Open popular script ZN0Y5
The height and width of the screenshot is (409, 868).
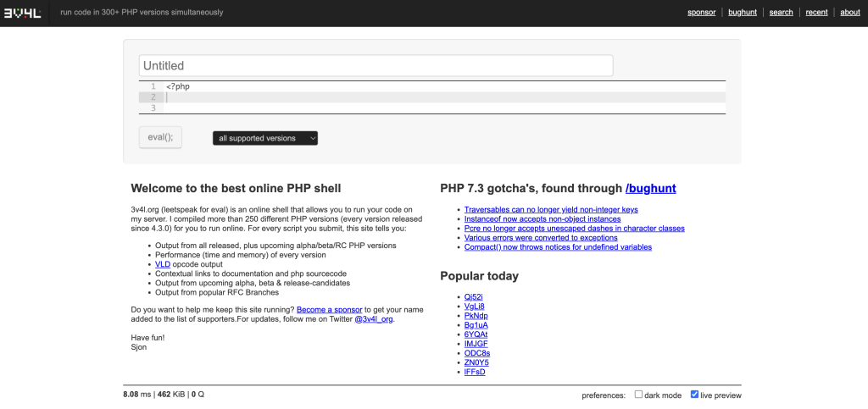tap(476, 362)
